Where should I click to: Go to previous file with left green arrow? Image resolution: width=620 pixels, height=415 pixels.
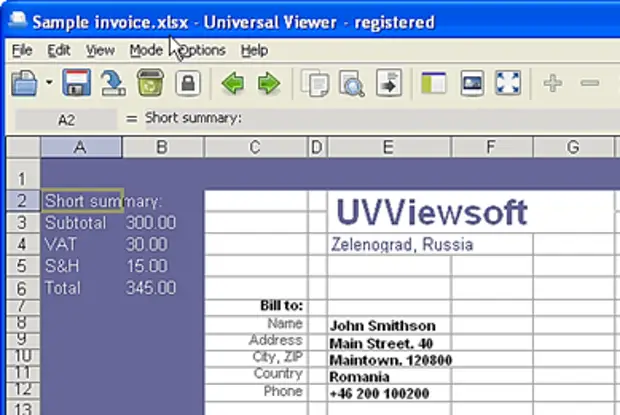tap(232, 83)
